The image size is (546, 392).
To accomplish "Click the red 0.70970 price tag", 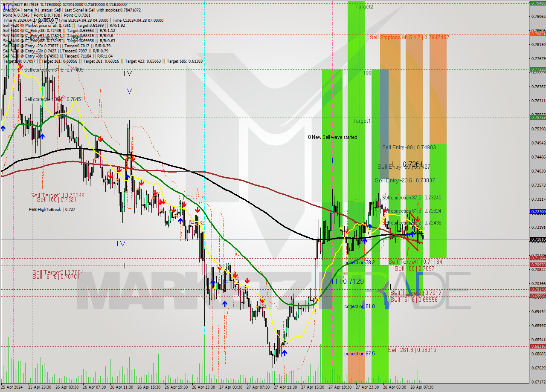I will coord(537,265).
